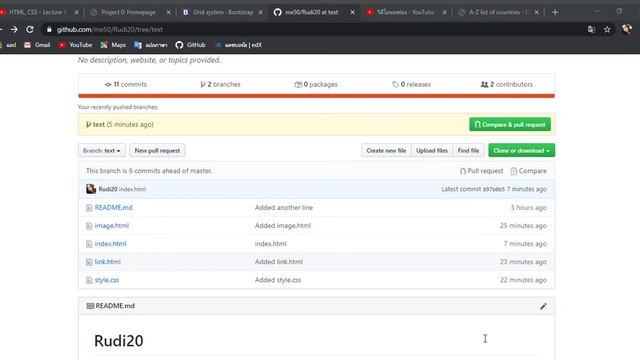Screen dimensions: 640x360
Task: Open the GitHub bookmark
Action: point(191,45)
